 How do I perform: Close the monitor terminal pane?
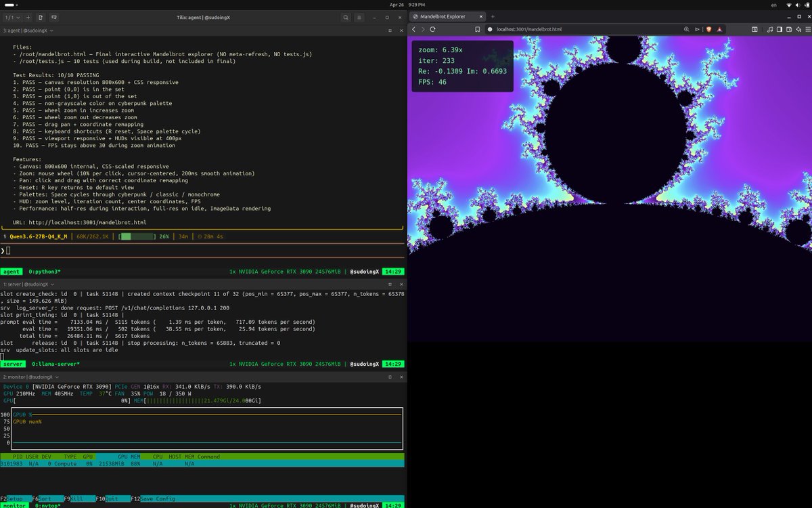click(x=400, y=377)
